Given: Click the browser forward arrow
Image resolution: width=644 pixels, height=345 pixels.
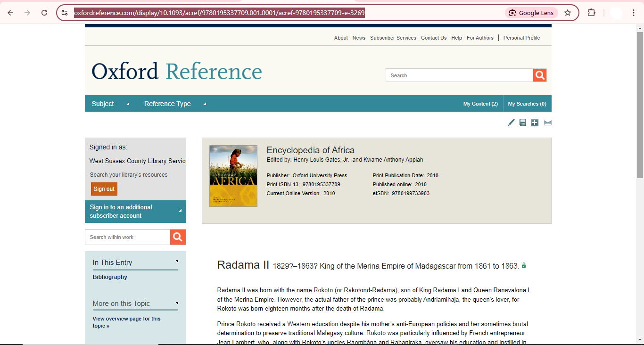Looking at the screenshot, I should click(x=27, y=13).
